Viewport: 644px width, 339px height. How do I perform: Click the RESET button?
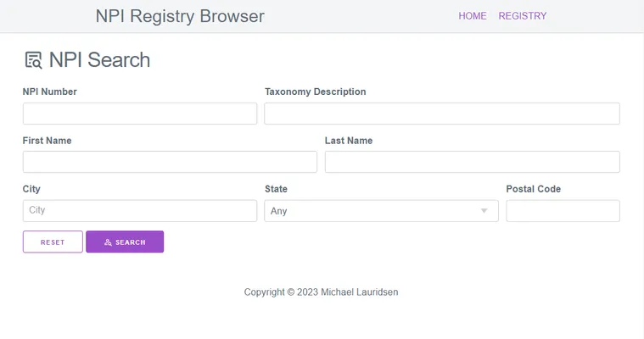click(x=53, y=242)
